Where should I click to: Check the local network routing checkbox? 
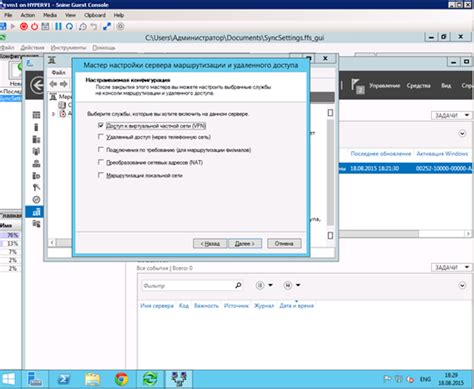tap(101, 175)
